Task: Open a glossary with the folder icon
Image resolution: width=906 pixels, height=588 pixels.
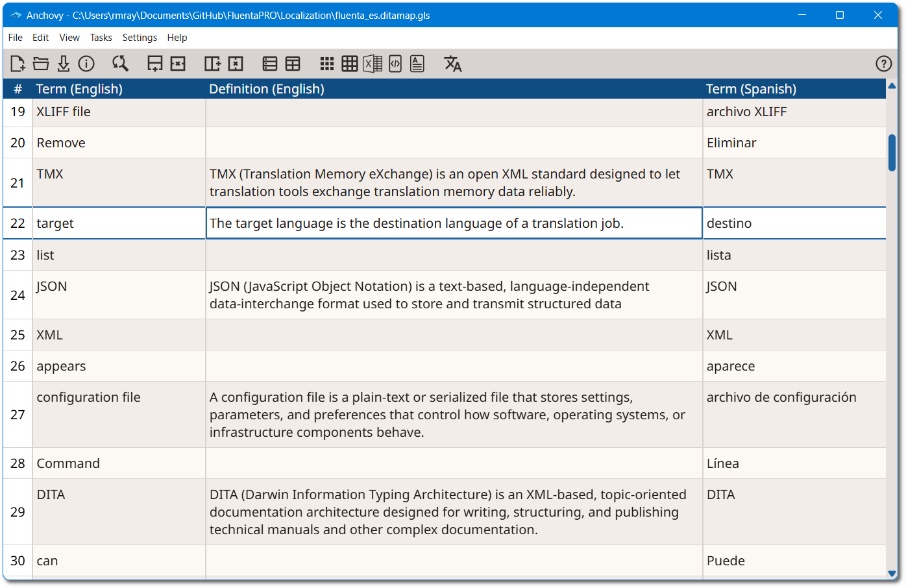Action: (x=41, y=64)
